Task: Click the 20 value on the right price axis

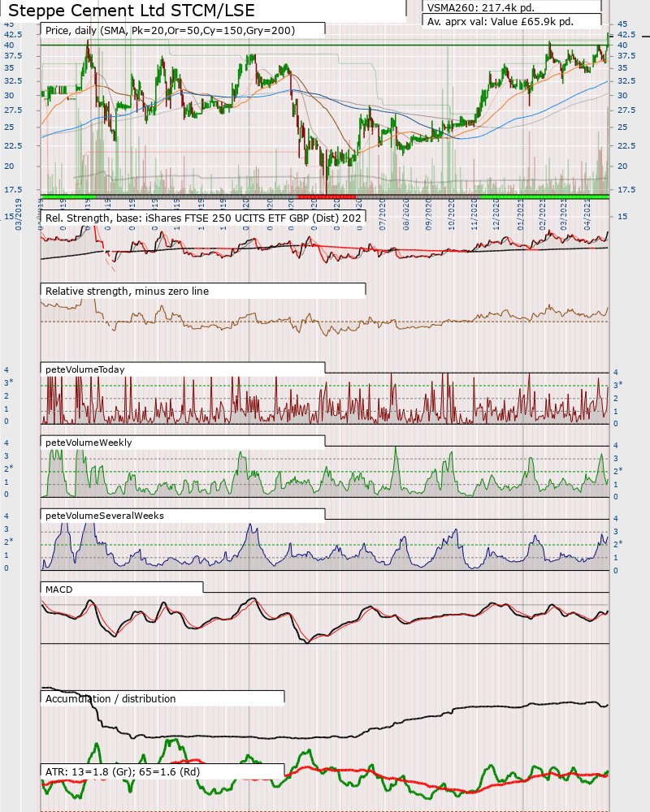Action: tap(622, 166)
